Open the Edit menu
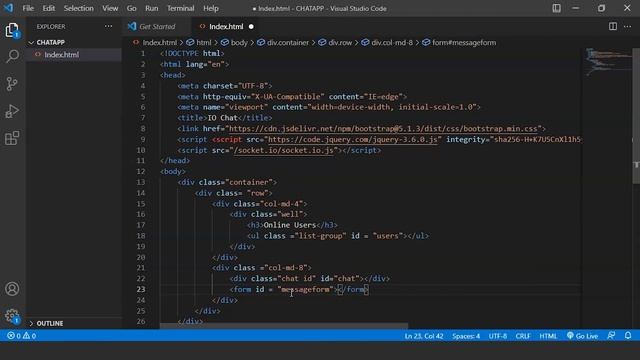 tap(49, 8)
